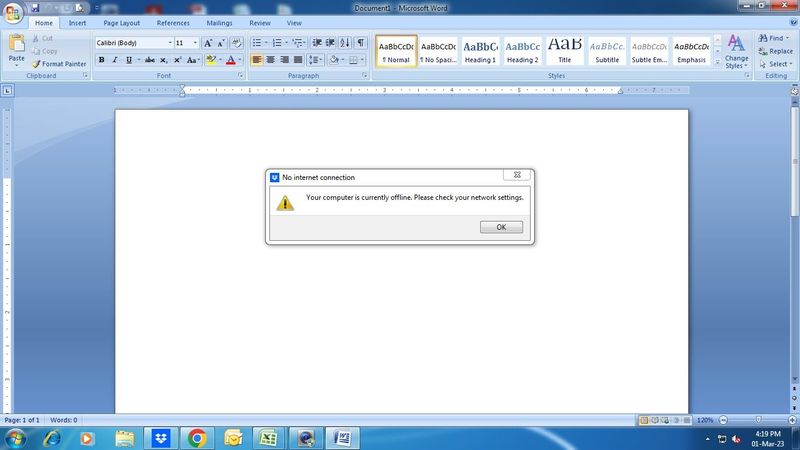Click the Shading paint bucket icon

[334, 60]
